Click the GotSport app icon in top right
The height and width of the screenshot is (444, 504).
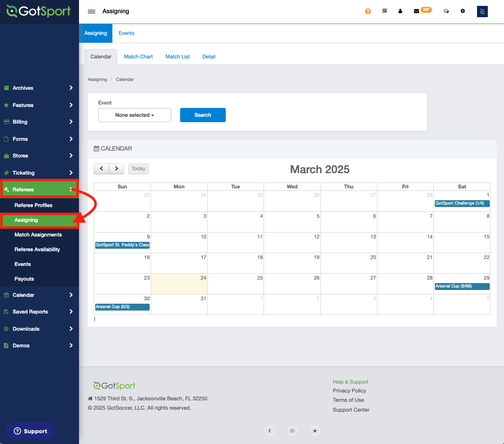coord(482,11)
